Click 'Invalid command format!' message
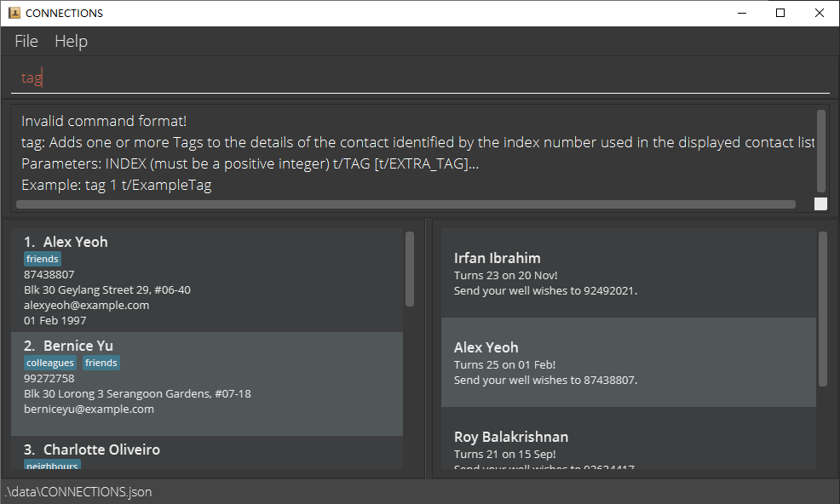 click(104, 121)
